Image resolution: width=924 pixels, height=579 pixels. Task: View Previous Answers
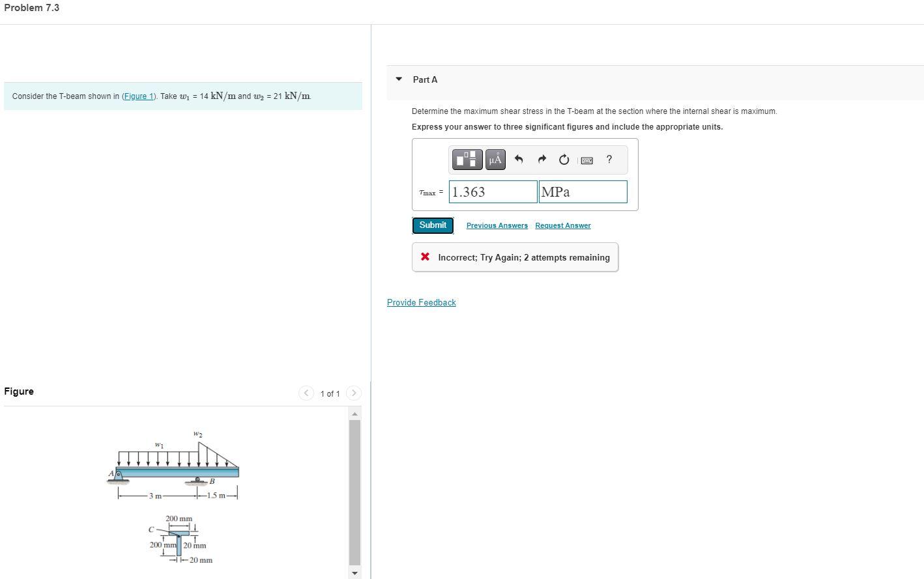click(497, 225)
